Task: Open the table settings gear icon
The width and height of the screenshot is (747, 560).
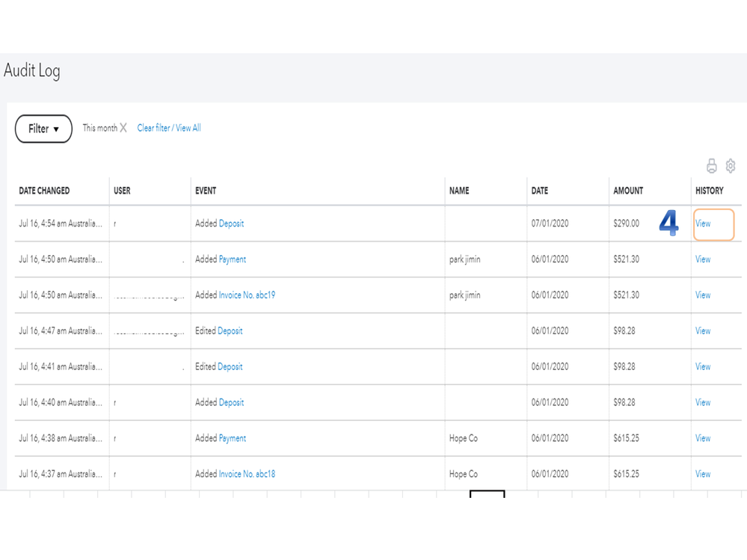Action: click(731, 166)
